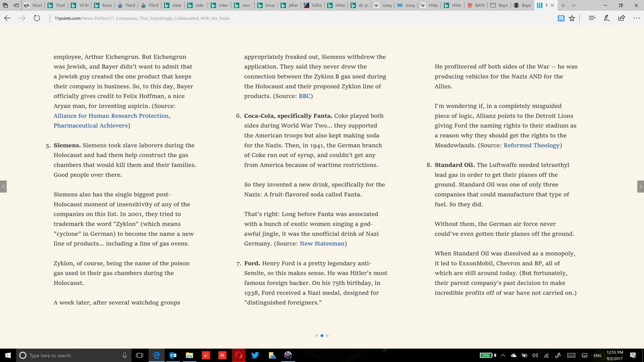Go to next reading page arrow

tap(640, 186)
